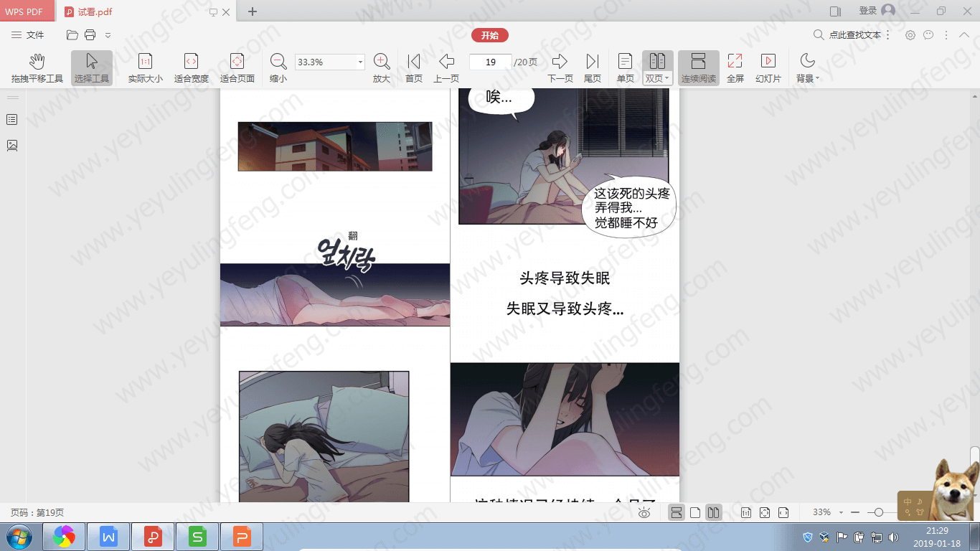Click the 登录 login button

pos(868,11)
